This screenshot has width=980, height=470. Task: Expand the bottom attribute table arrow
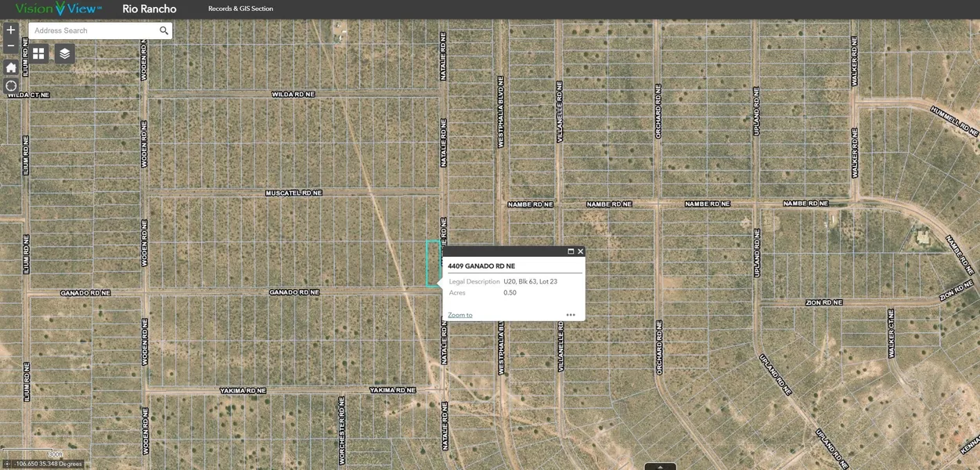coord(660,466)
